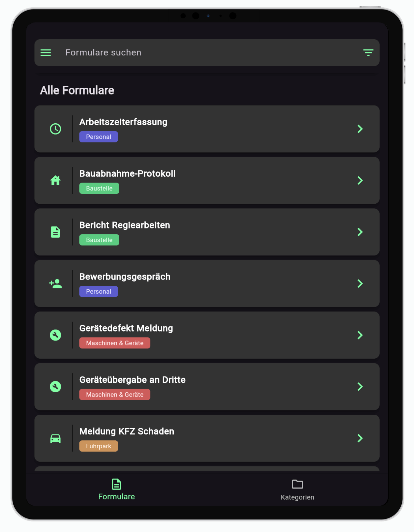
Task: Open Meldung KFZ Schaden chevron arrow
Action: click(360, 438)
